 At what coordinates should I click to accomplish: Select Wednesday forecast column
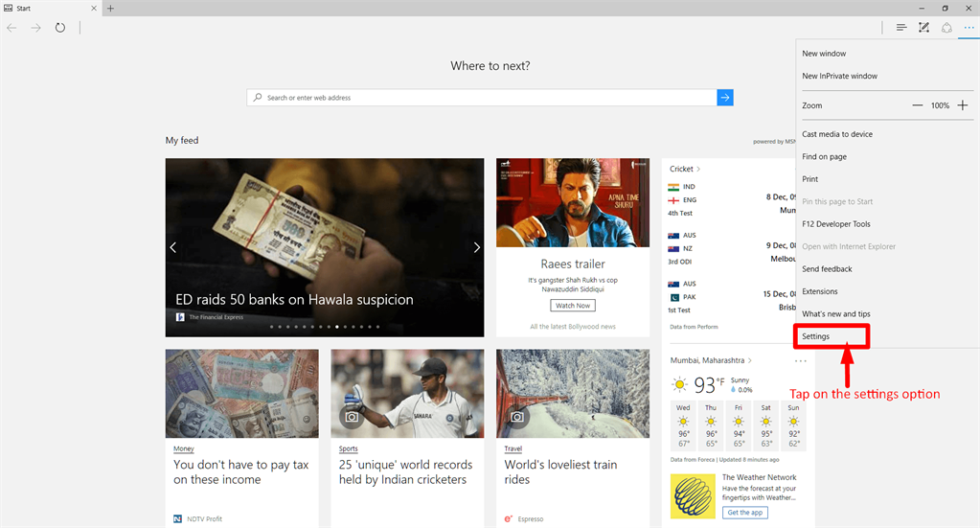pyautogui.click(x=684, y=426)
